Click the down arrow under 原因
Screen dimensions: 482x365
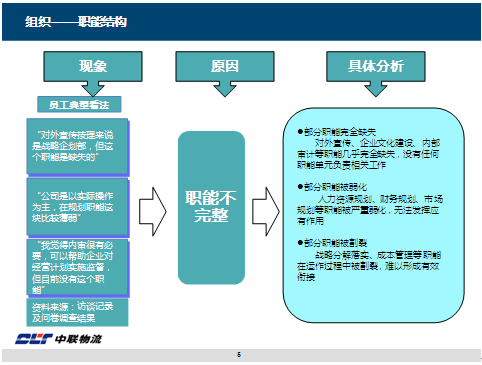[x=225, y=89]
